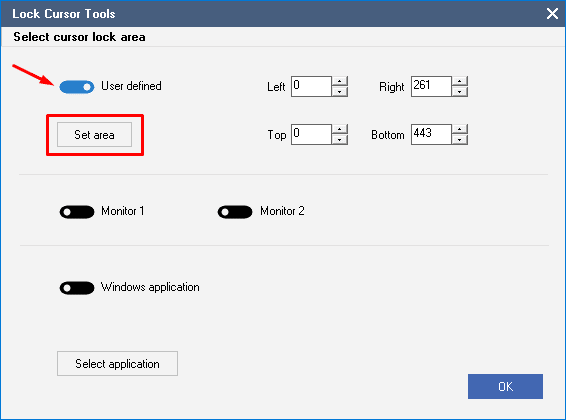Increase the Top value with up arrow

(x=340, y=129)
